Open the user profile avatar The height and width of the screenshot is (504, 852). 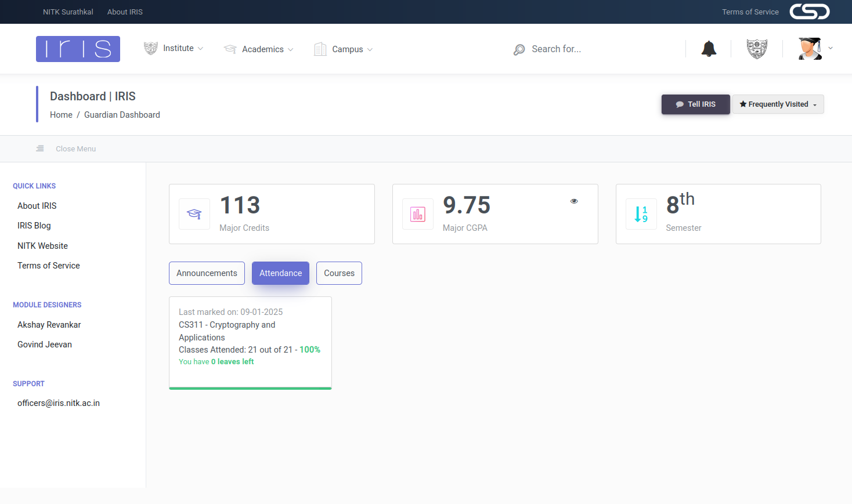tap(810, 49)
